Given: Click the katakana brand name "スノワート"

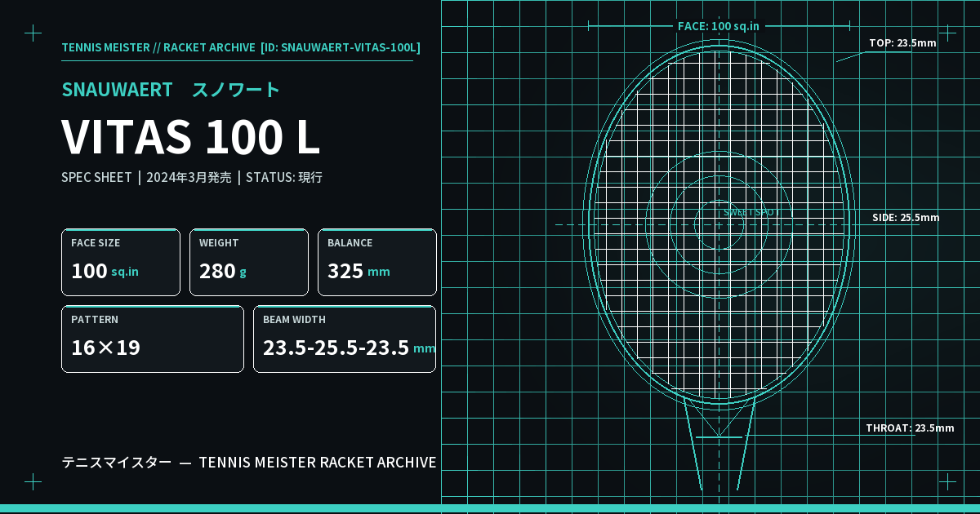Looking at the screenshot, I should [236, 90].
